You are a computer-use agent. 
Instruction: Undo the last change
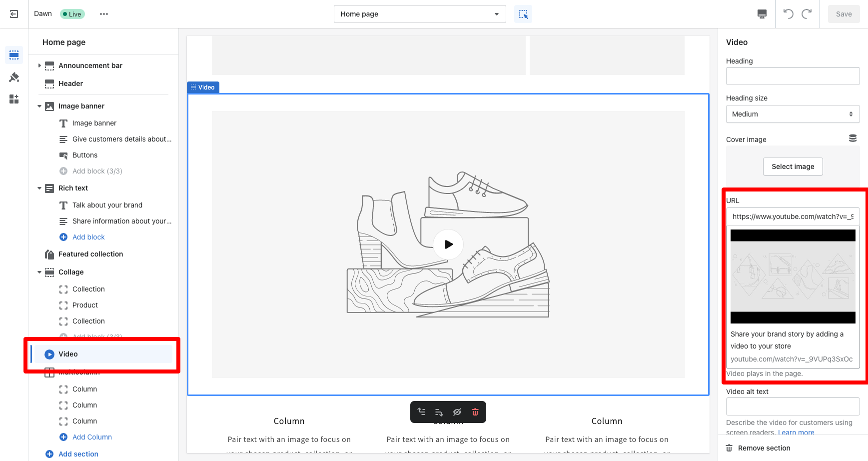788,13
